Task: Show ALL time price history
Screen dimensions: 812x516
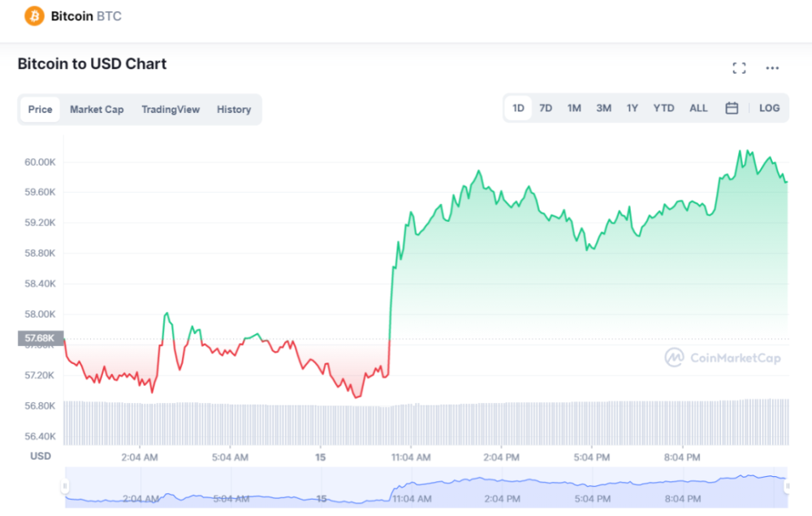Action: (x=698, y=108)
